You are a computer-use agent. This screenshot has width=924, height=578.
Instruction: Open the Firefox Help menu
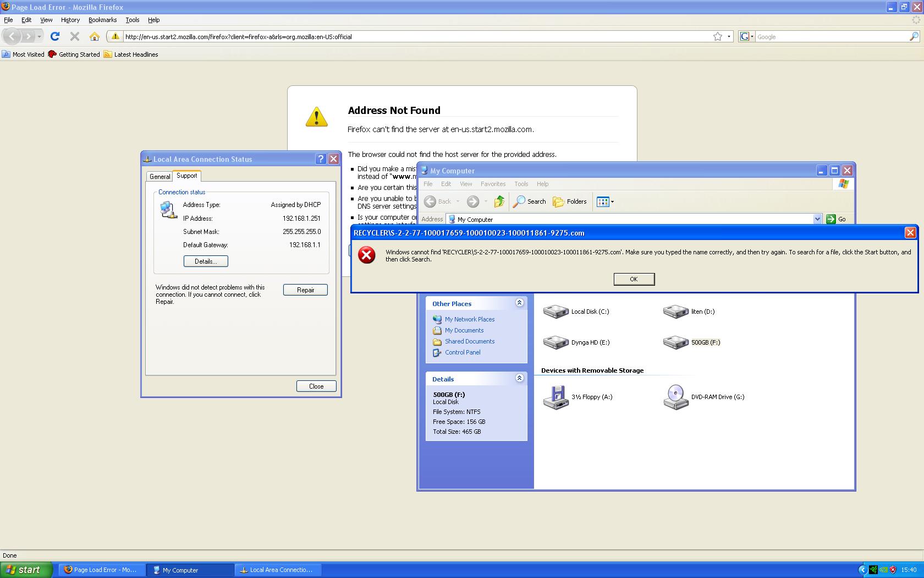point(154,20)
